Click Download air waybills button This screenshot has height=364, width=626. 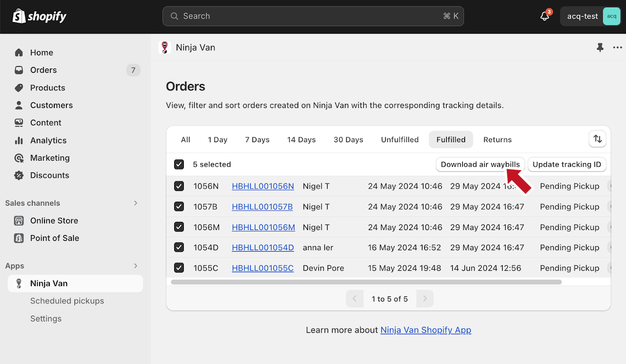[480, 165]
